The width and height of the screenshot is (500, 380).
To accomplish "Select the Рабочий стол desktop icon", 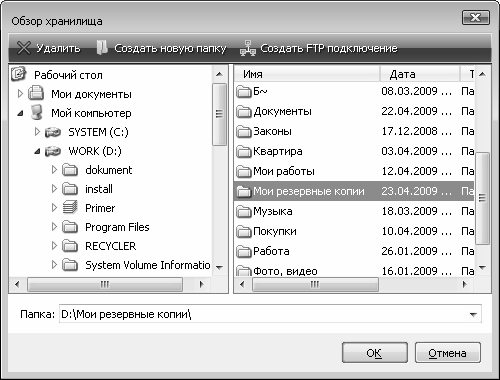I will pyautogui.click(x=19, y=74).
